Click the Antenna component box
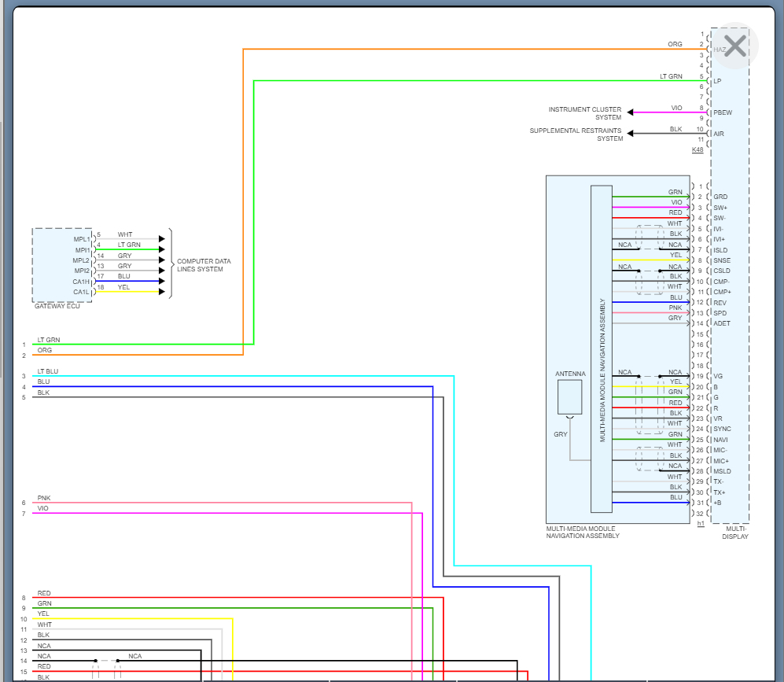This screenshot has height=682, width=784. coord(569,397)
